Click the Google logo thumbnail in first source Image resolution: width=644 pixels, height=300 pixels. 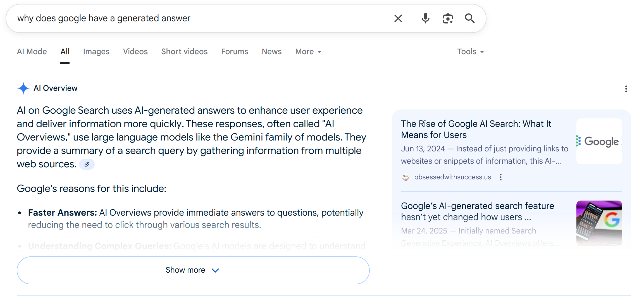(599, 141)
